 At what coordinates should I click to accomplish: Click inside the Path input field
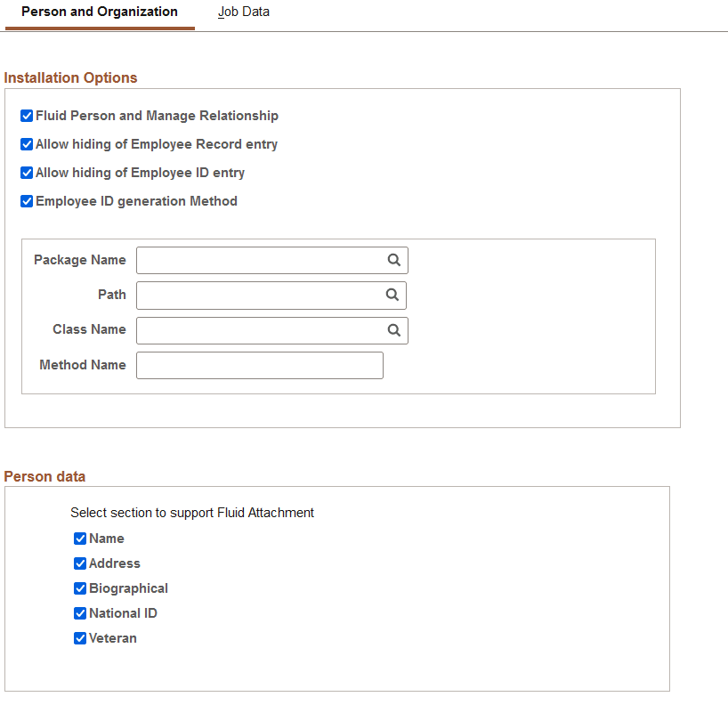[x=258, y=295]
